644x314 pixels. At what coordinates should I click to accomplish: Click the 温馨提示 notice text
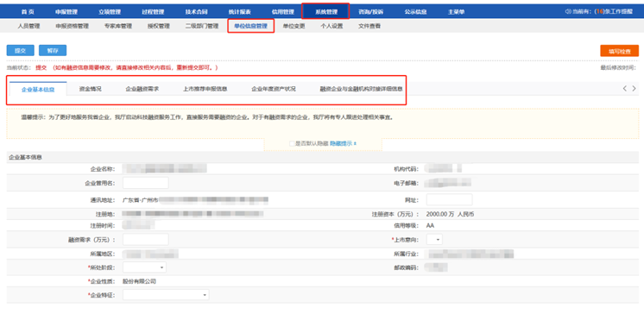pyautogui.click(x=207, y=117)
